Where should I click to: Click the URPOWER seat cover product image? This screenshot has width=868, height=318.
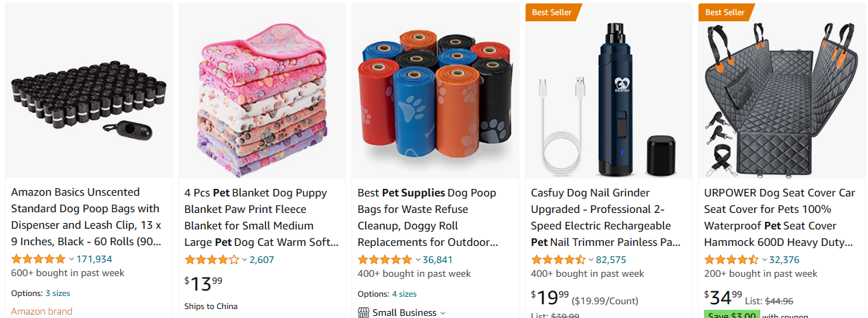tap(778, 96)
